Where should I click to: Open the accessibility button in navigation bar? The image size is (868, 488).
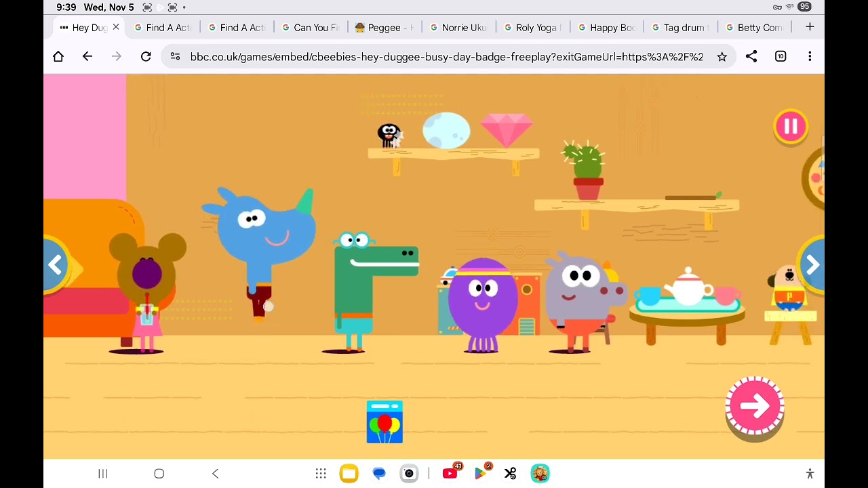point(810,474)
